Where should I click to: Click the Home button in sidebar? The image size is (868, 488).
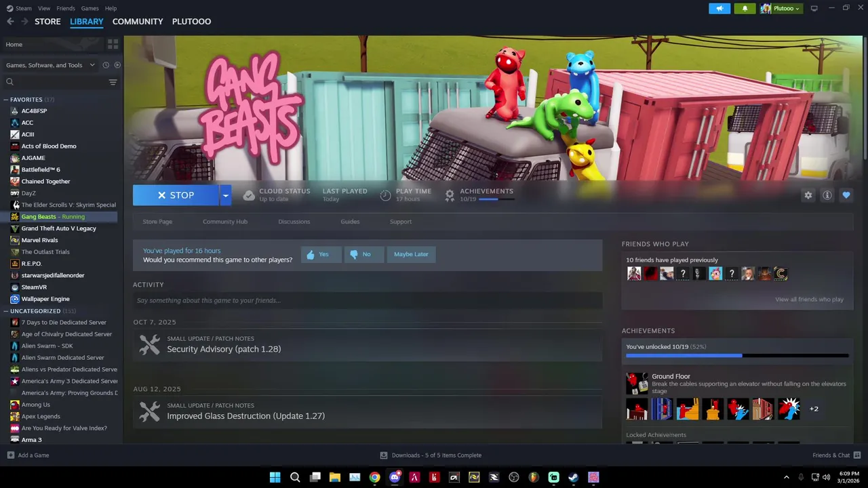(53, 44)
